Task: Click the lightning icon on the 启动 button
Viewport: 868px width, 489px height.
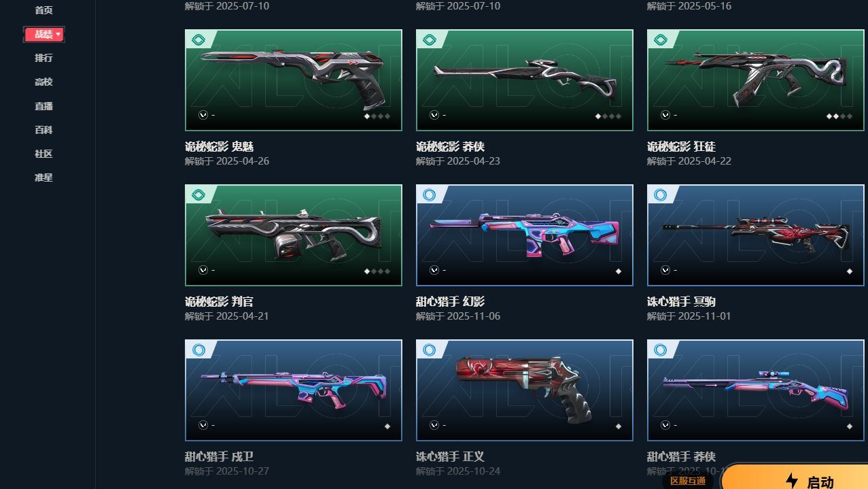Action: 791,481
